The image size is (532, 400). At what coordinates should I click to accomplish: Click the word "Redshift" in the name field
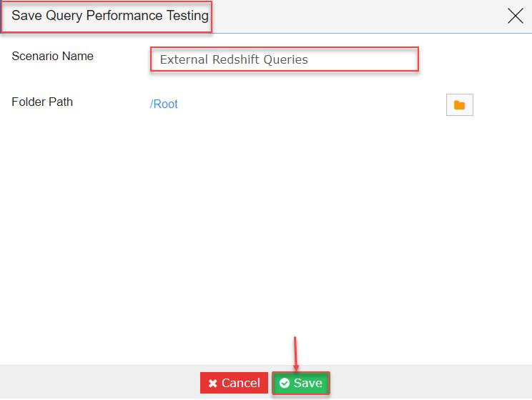236,59
